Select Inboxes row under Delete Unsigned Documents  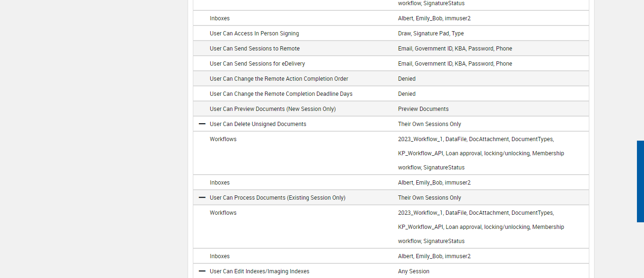tap(220, 183)
